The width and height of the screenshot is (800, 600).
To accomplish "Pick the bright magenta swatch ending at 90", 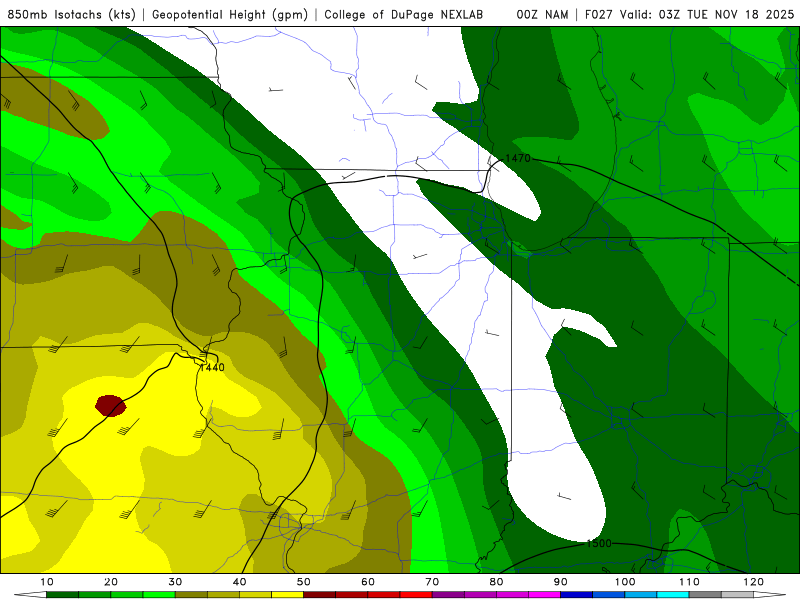I will pyautogui.click(x=544, y=595).
